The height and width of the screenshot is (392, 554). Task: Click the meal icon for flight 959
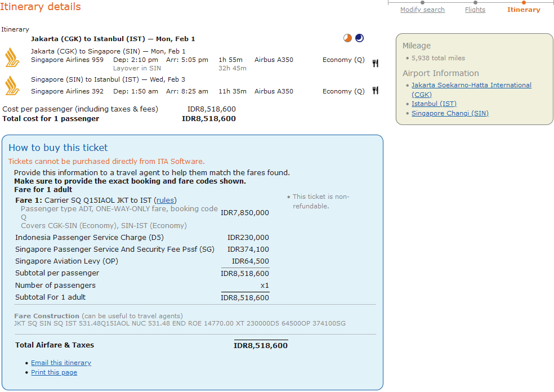coord(375,63)
